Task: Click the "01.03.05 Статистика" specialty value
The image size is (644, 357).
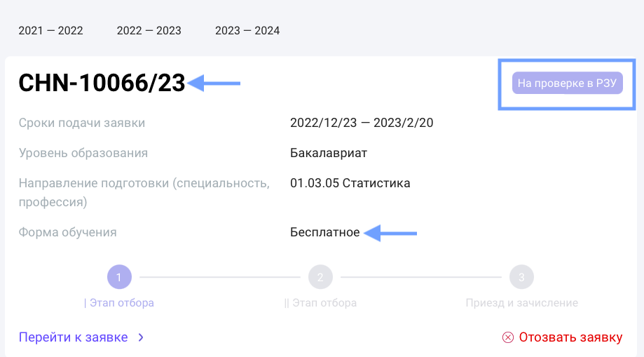Action: point(350,183)
